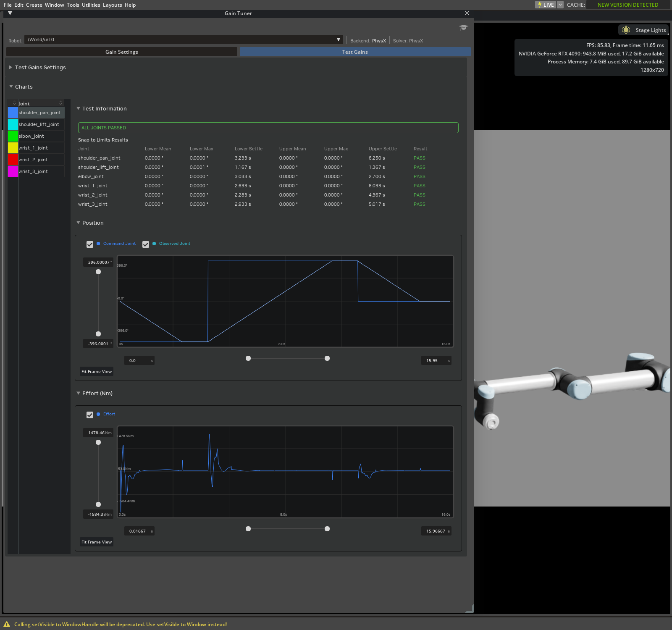Click Position start time field 0.0
The height and width of the screenshot is (630, 672).
pos(139,360)
